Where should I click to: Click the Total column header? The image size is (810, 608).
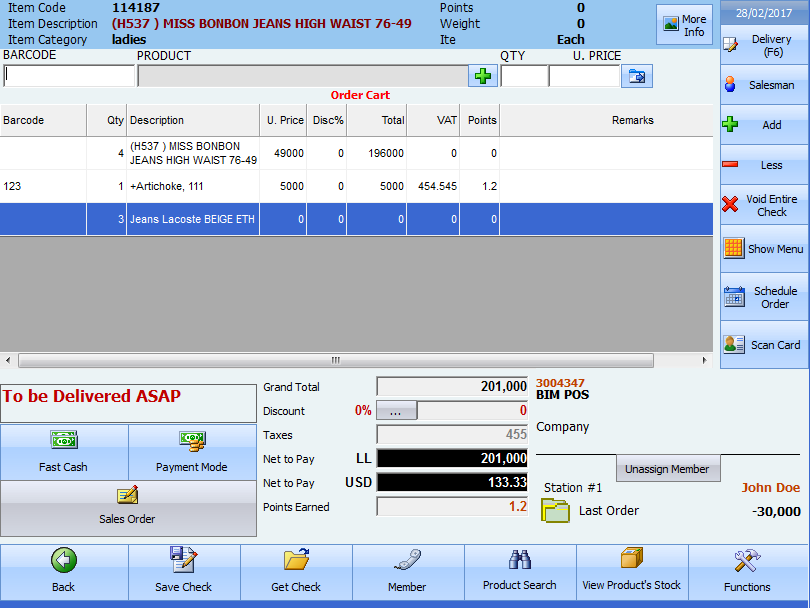[377, 120]
